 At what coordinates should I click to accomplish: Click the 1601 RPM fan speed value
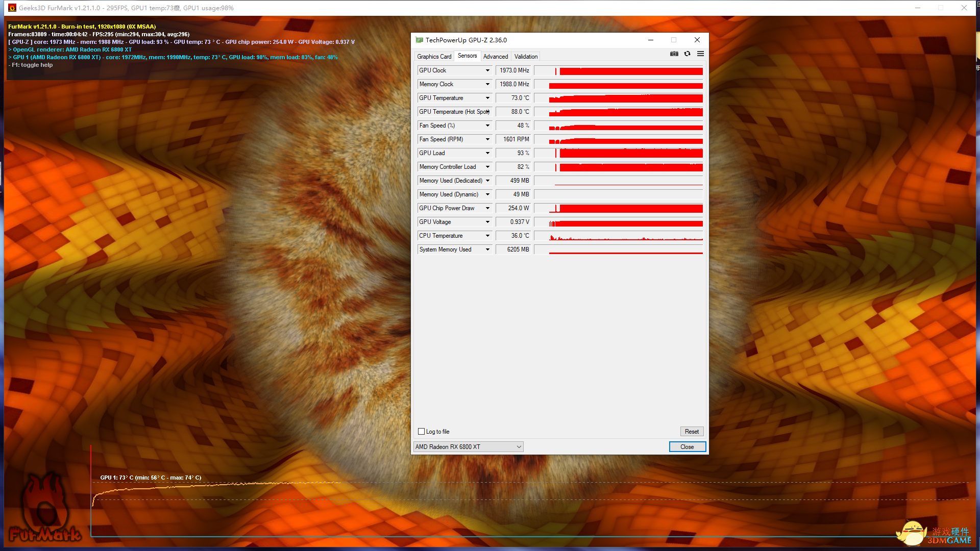coord(513,139)
